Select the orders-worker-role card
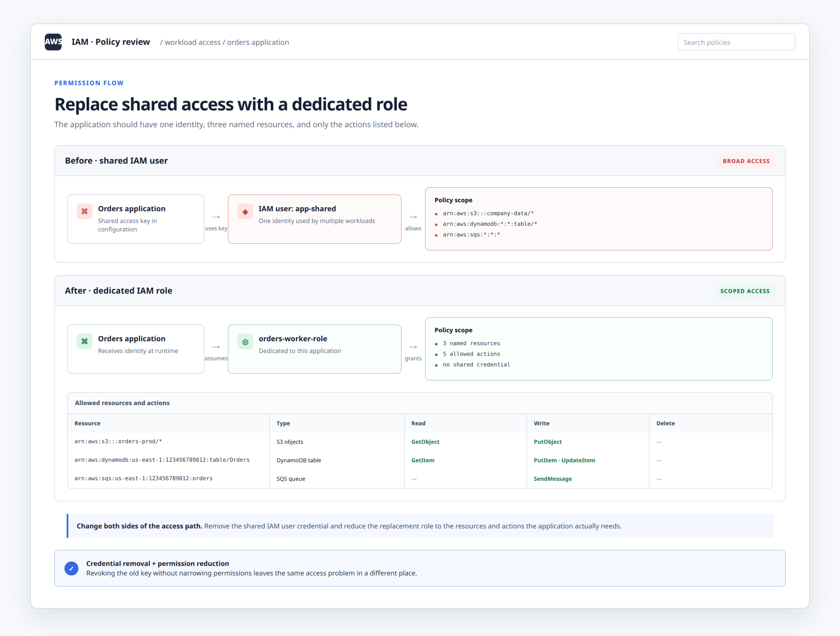Screen dimensions: 840x636 (314, 349)
